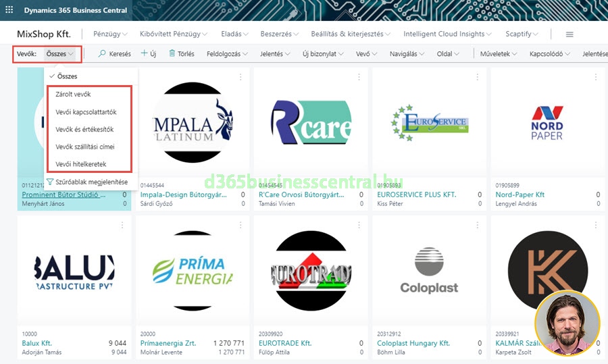This screenshot has width=608, height=364.
Task: Expand the Pénzügy navigation dropdown
Action: (x=111, y=34)
